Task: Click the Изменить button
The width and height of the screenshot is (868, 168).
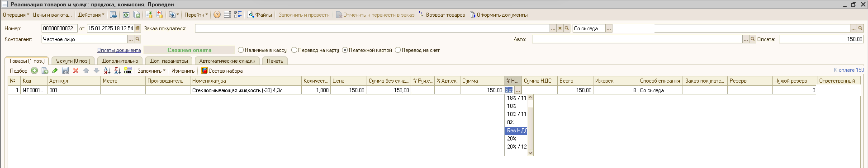Action: click(183, 71)
